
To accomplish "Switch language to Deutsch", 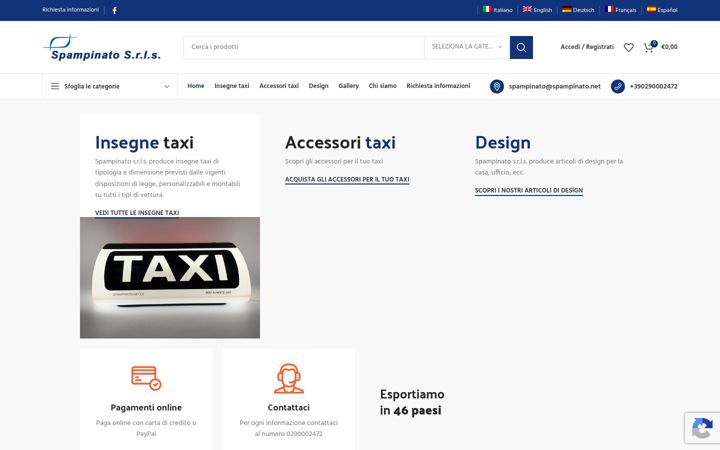I will point(584,10).
